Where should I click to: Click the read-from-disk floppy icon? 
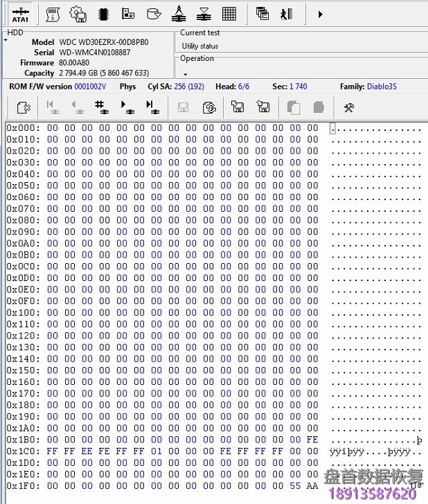[238, 107]
